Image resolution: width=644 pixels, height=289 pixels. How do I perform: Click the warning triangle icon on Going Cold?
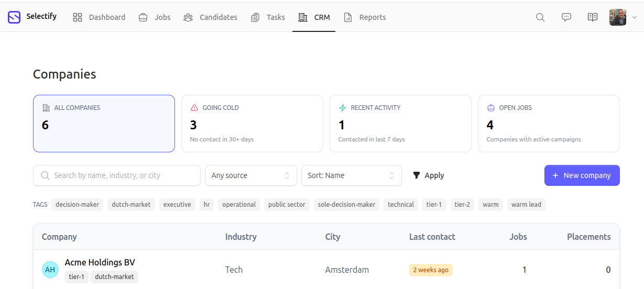(194, 108)
